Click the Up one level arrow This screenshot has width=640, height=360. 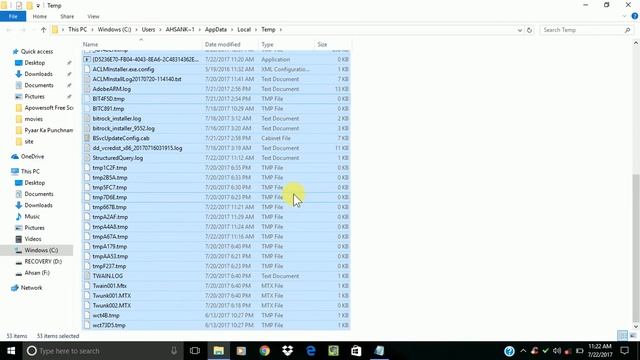tap(44, 30)
